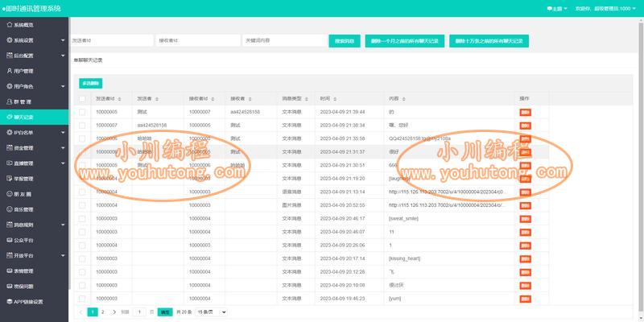Go to page 2

tap(103, 312)
